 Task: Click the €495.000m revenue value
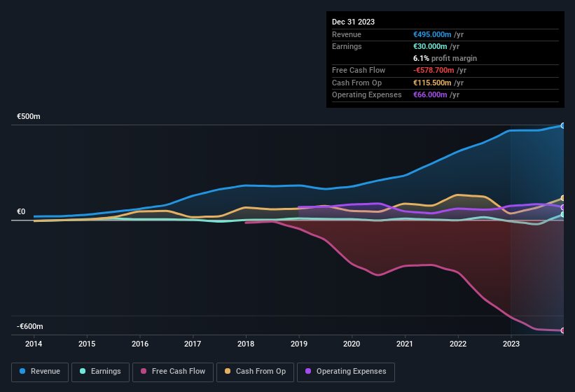[x=432, y=34]
